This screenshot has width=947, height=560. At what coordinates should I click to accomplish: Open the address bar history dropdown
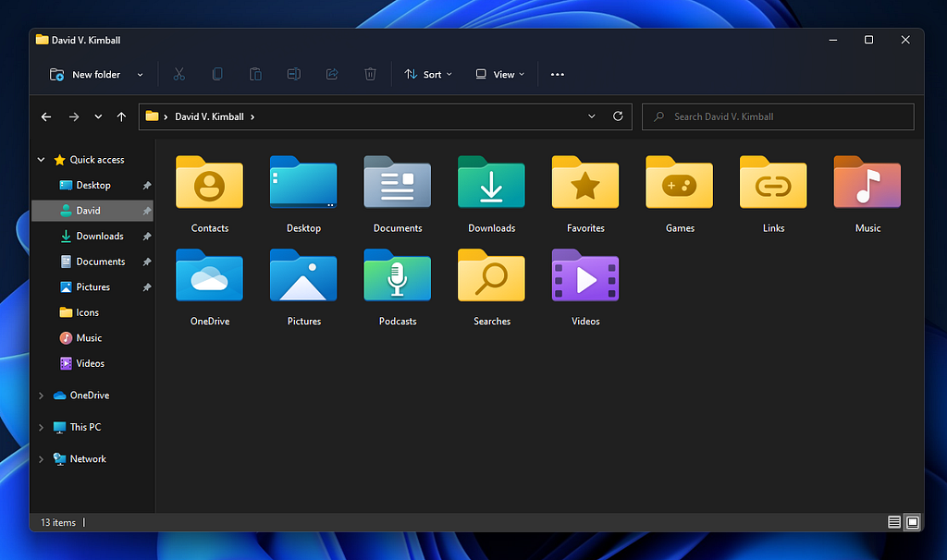[x=592, y=116]
